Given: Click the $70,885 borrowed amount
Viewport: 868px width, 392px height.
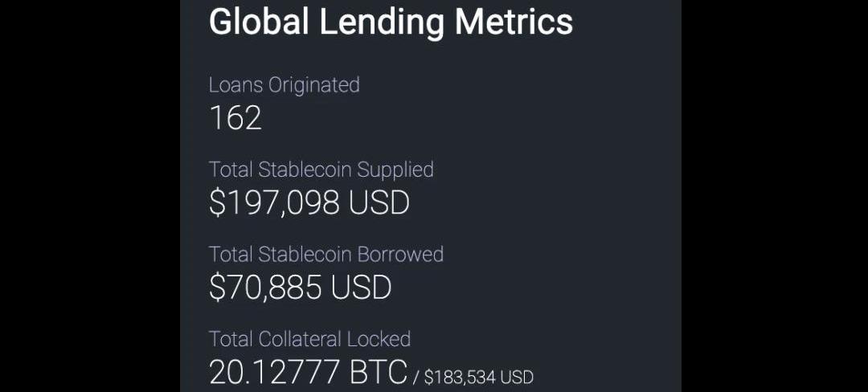Looking at the screenshot, I should [x=265, y=288].
